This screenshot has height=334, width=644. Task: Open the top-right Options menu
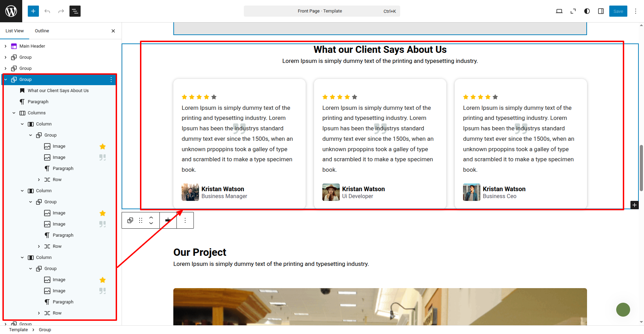tap(636, 11)
